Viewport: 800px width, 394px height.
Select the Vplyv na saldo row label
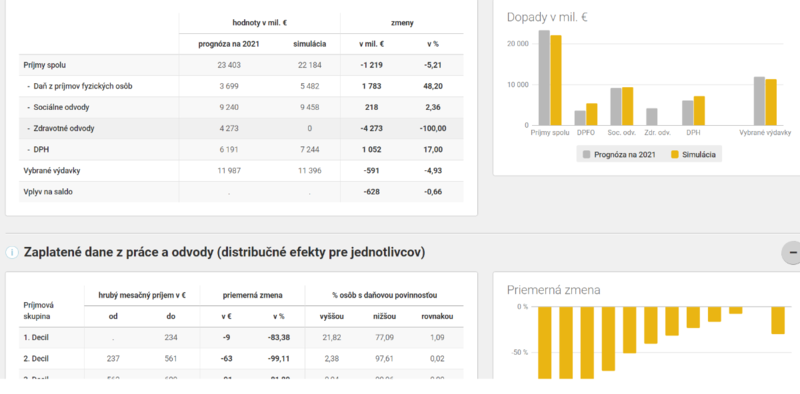47,192
